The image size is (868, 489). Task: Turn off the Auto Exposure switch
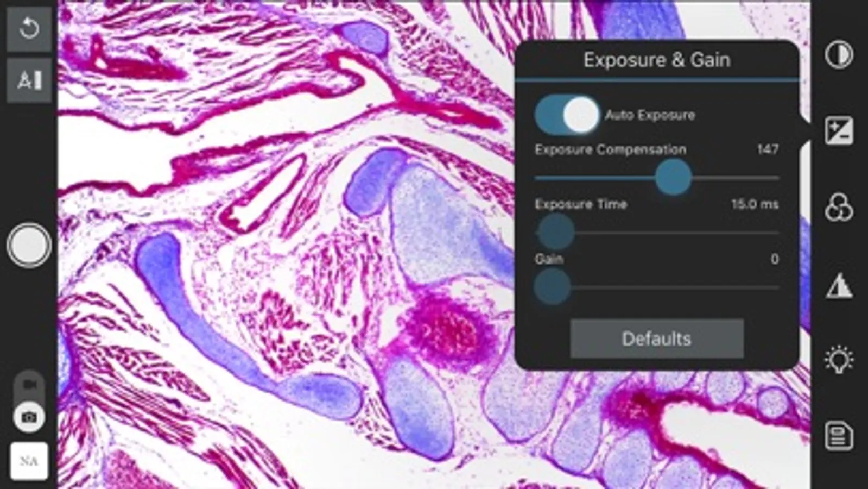pos(567,115)
